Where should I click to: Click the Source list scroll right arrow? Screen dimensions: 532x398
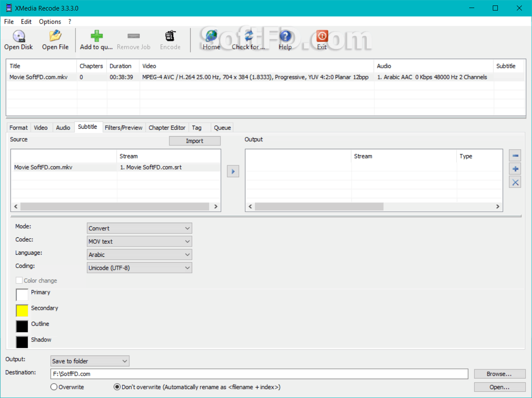click(x=216, y=207)
